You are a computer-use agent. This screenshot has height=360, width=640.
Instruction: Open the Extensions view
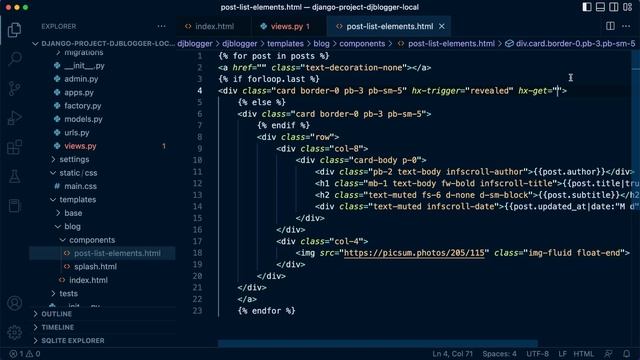[x=14, y=147]
